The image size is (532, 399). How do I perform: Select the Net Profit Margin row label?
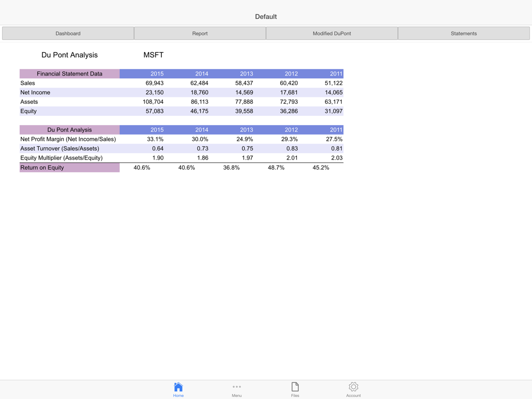[x=68, y=139]
